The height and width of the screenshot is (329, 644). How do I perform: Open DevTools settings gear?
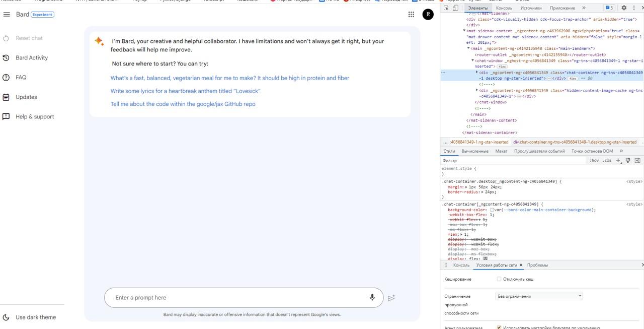pos(624,8)
